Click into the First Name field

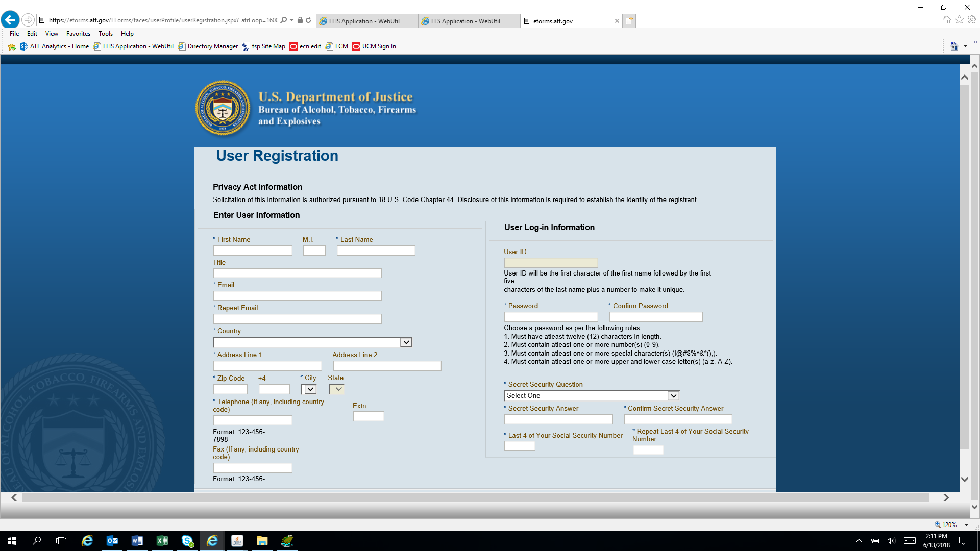point(253,251)
